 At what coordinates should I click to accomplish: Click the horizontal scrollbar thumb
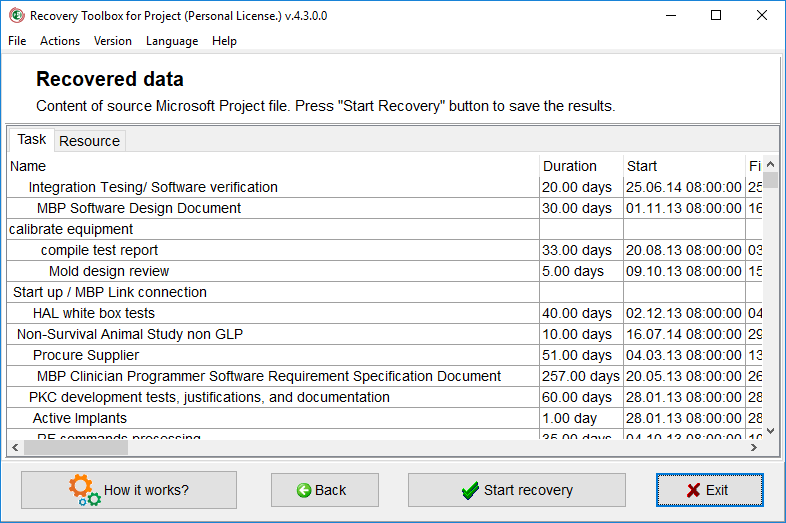pyautogui.click(x=76, y=447)
